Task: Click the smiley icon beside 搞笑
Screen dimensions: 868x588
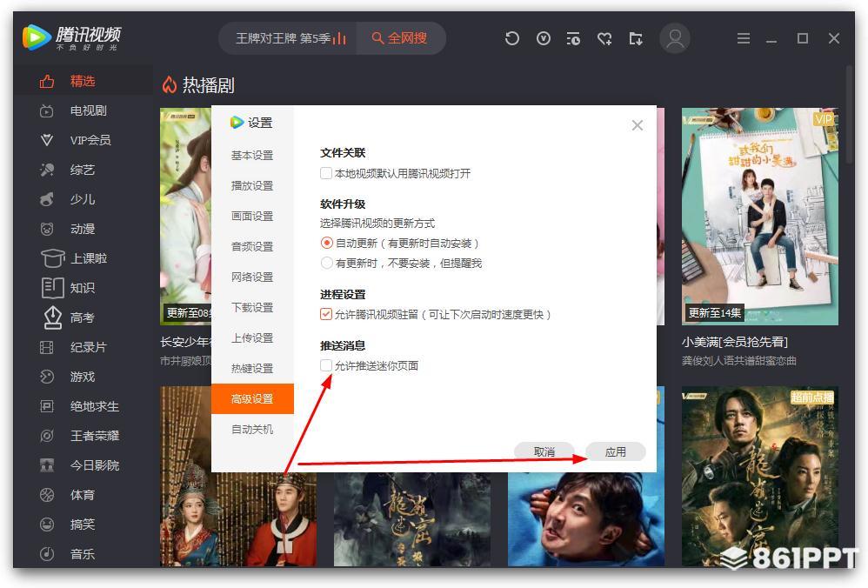Action: (x=47, y=525)
